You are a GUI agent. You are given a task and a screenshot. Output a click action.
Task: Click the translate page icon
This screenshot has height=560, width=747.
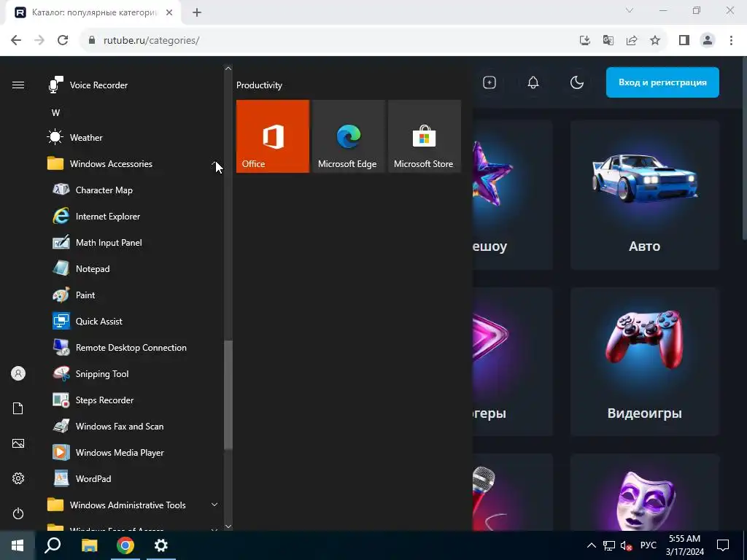click(608, 41)
